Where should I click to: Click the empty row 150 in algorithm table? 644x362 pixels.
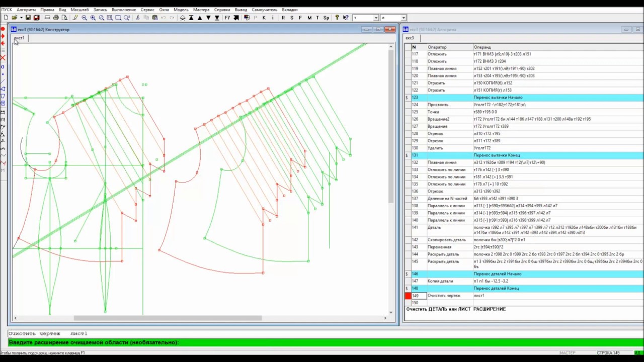pos(524,303)
